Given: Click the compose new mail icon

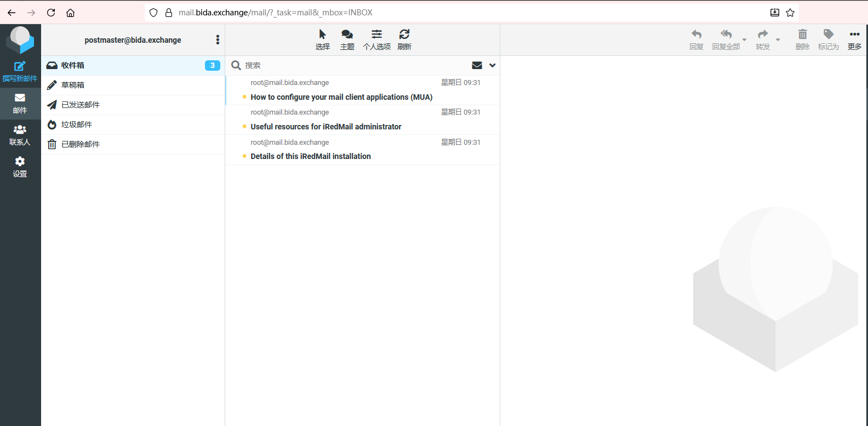Looking at the screenshot, I should (20, 66).
